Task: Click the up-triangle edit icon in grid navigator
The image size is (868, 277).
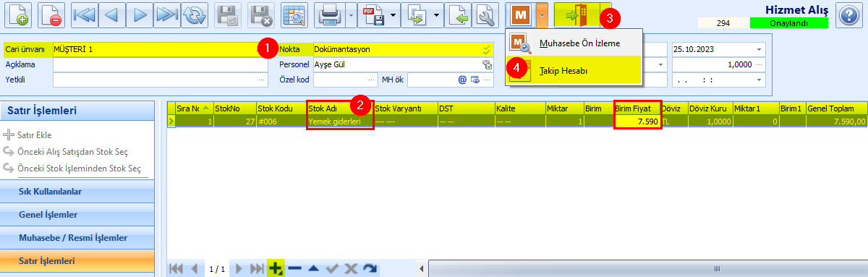Action: [314, 268]
